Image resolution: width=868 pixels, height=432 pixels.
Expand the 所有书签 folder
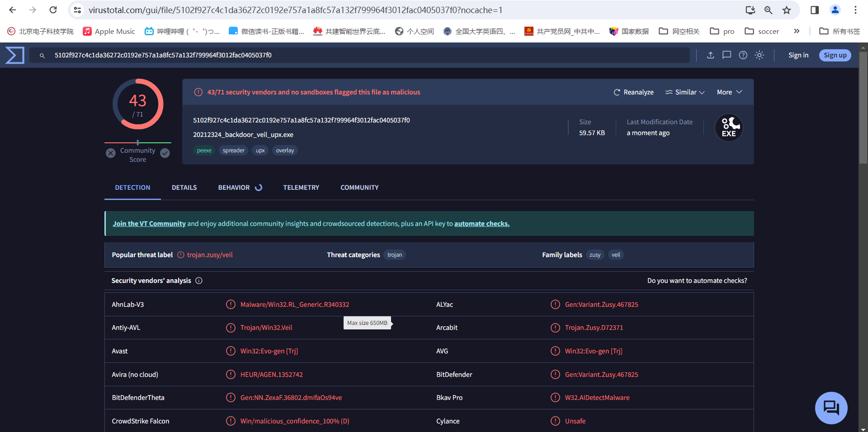[840, 31]
